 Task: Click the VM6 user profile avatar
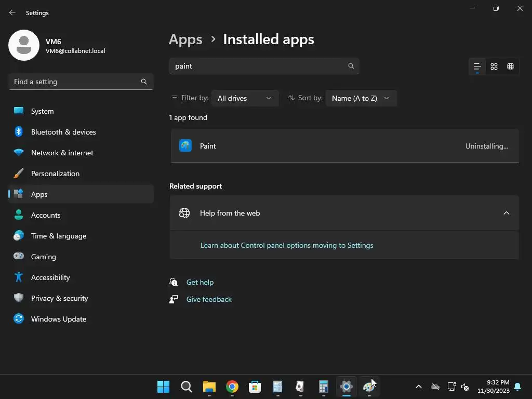pyautogui.click(x=24, y=45)
